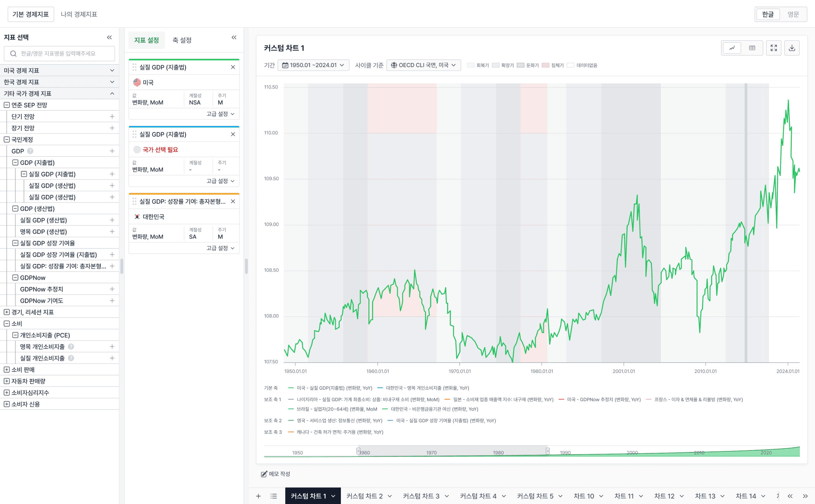Expand the 소비 판매 tree node
Image resolution: width=815 pixels, height=504 pixels.
click(x=7, y=369)
